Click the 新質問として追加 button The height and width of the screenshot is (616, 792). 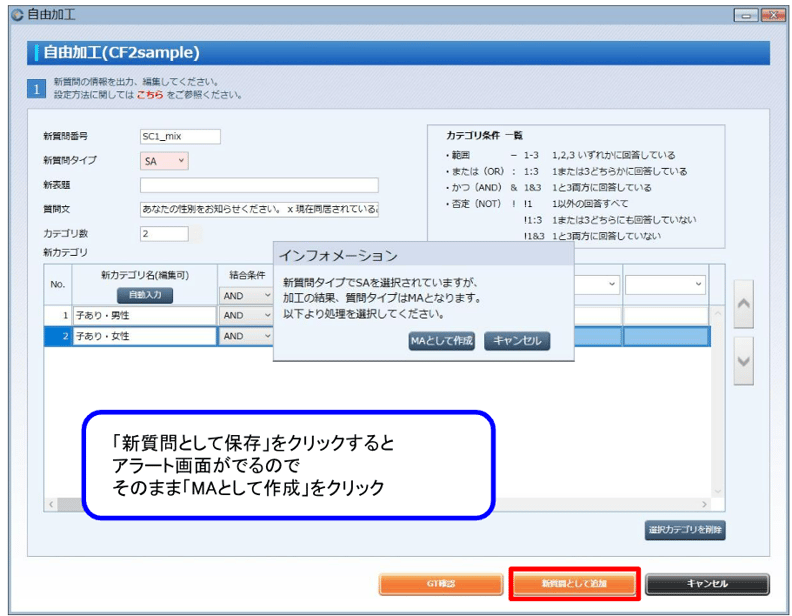(x=574, y=584)
